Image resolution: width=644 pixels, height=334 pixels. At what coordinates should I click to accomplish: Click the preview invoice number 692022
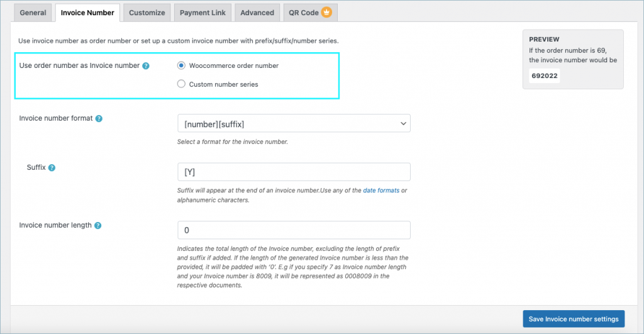[544, 75]
